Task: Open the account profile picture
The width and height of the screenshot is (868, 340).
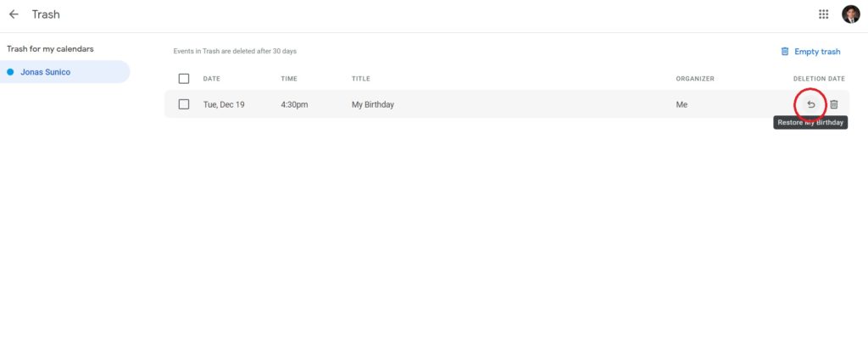Action: tap(851, 14)
